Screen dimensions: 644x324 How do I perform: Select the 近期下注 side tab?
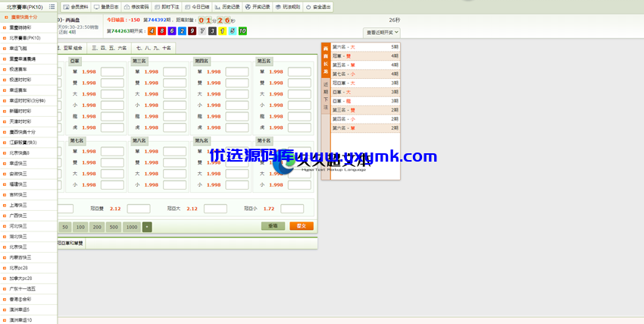(x=326, y=96)
